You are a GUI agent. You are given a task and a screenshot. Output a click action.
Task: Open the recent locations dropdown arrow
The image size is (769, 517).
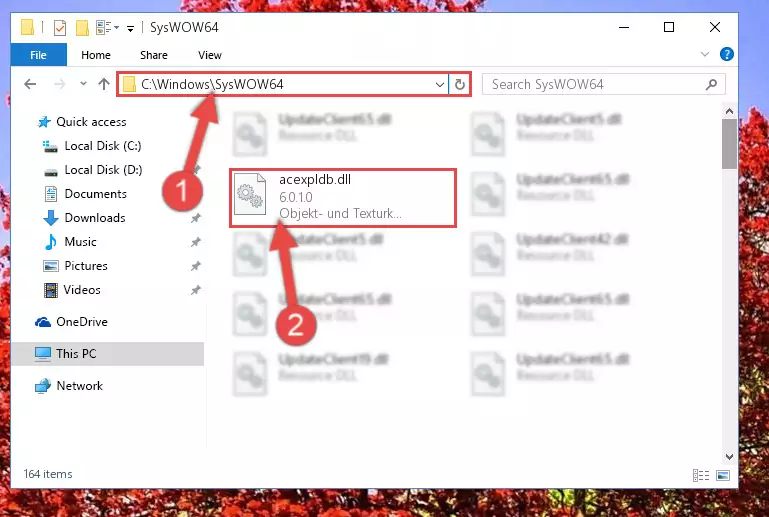click(x=83, y=84)
